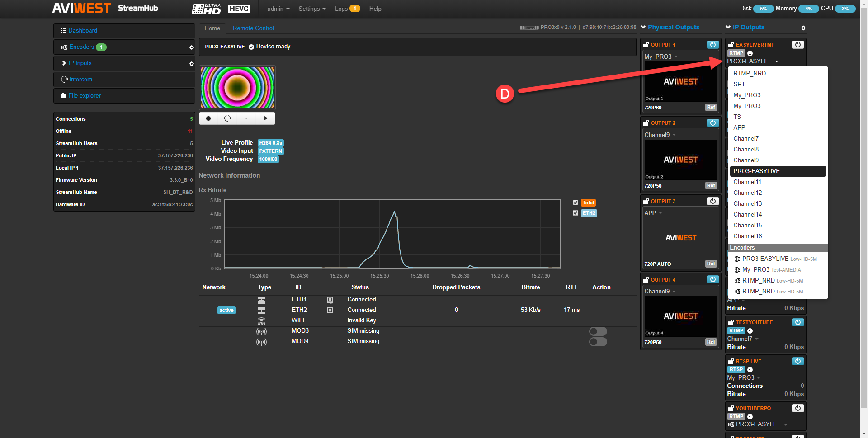Click the IP Inputs settings gear icon

pos(191,64)
